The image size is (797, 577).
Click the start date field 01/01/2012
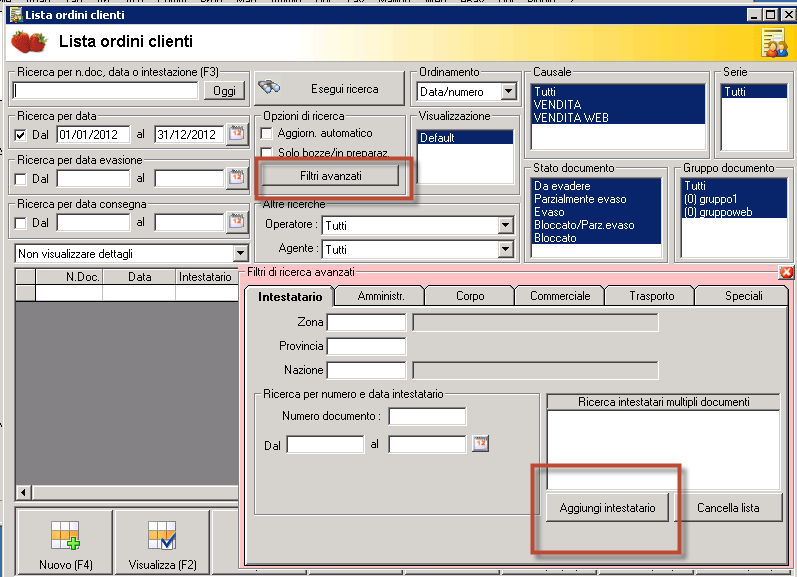coord(93,135)
